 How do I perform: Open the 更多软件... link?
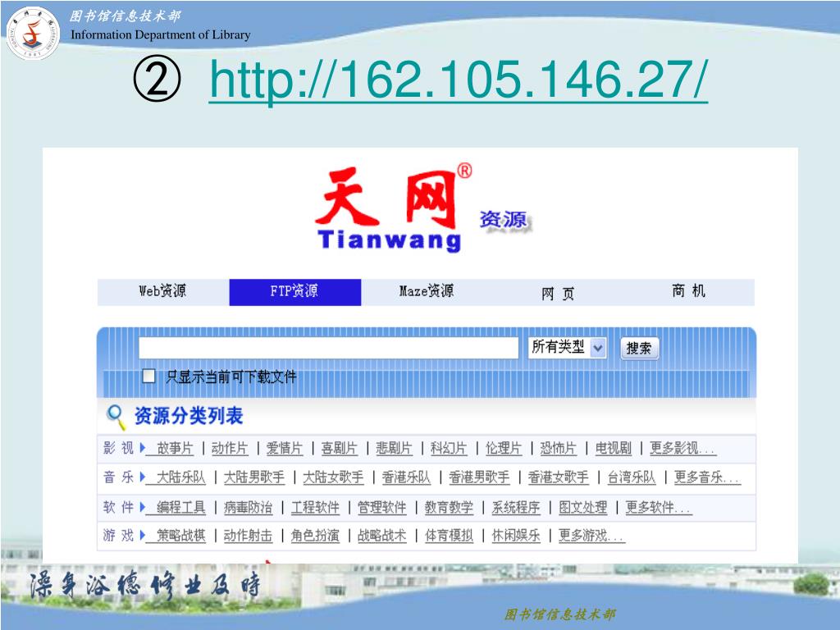[x=659, y=507]
